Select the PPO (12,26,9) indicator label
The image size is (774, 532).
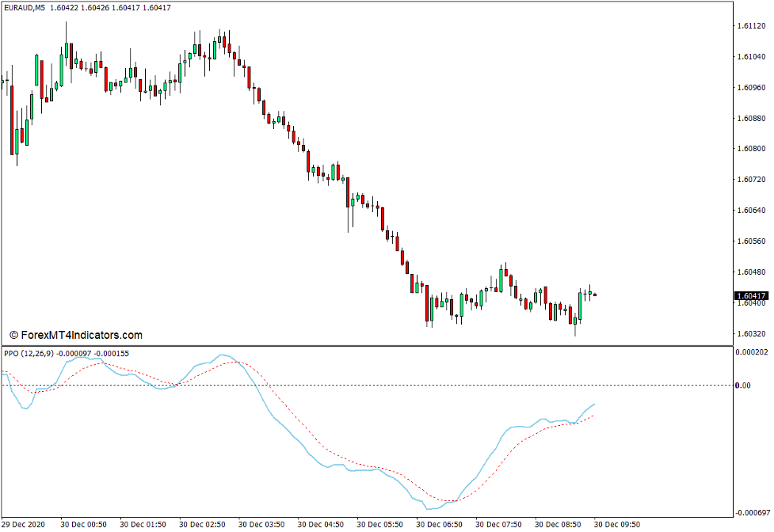click(32, 355)
